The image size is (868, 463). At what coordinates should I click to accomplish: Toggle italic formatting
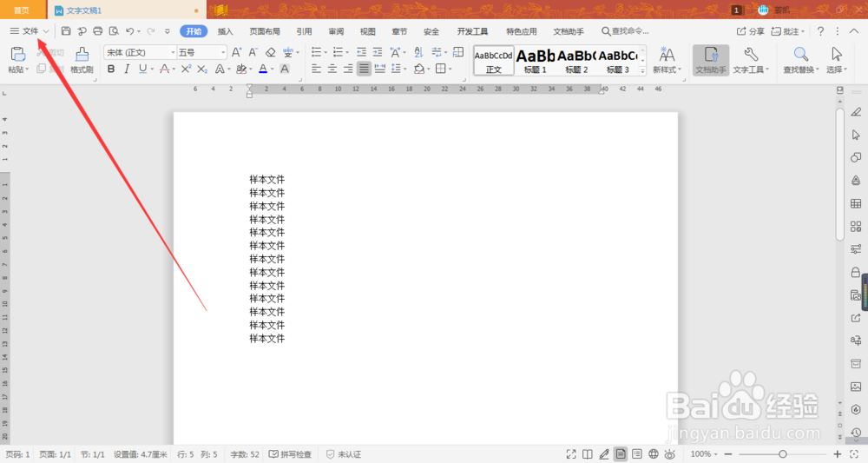(x=127, y=69)
